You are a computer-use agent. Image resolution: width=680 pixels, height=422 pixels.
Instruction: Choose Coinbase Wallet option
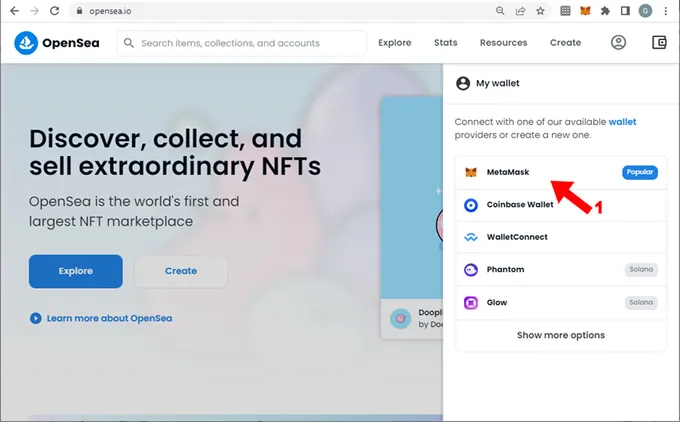pos(519,205)
